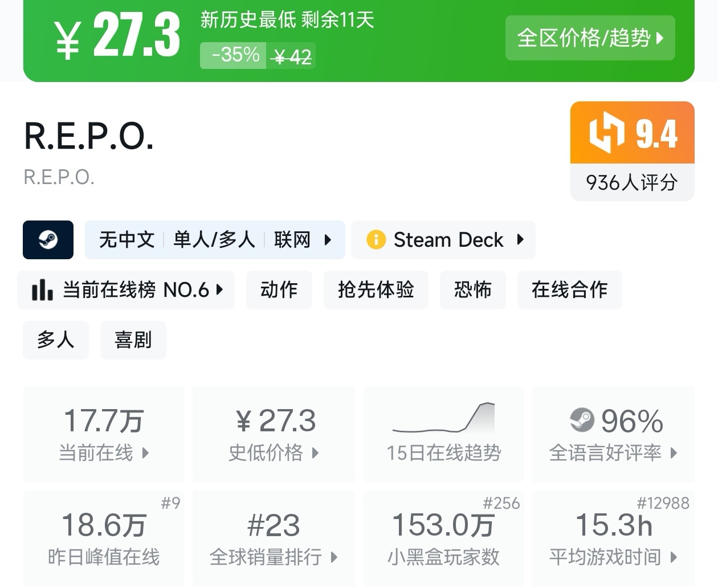This screenshot has width=718, height=588.
Task: Select the 抢先体验 tag
Action: click(376, 290)
